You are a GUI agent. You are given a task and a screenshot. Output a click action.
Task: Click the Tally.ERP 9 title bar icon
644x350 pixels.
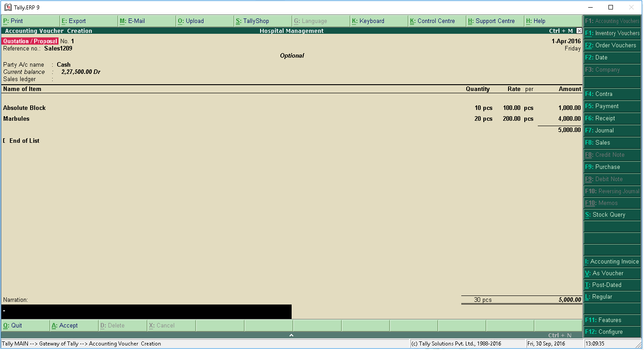click(x=8, y=8)
